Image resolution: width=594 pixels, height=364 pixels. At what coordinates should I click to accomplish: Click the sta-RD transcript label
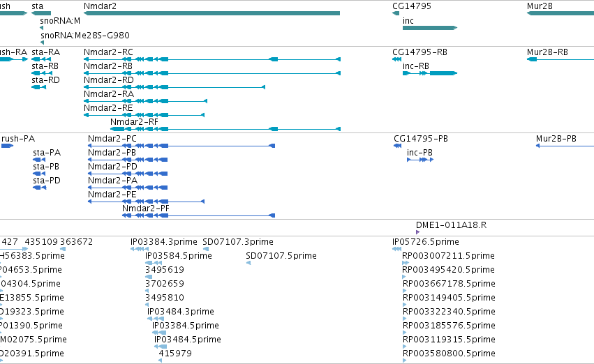tap(45, 80)
